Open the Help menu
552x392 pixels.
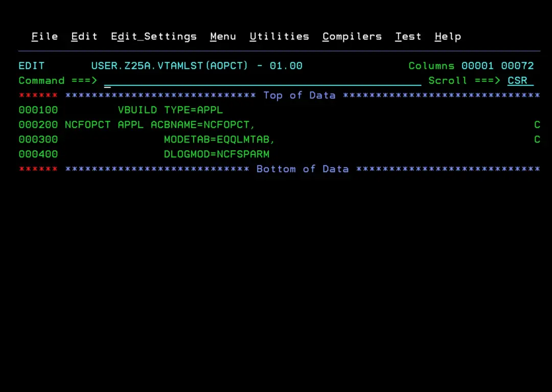click(x=448, y=37)
